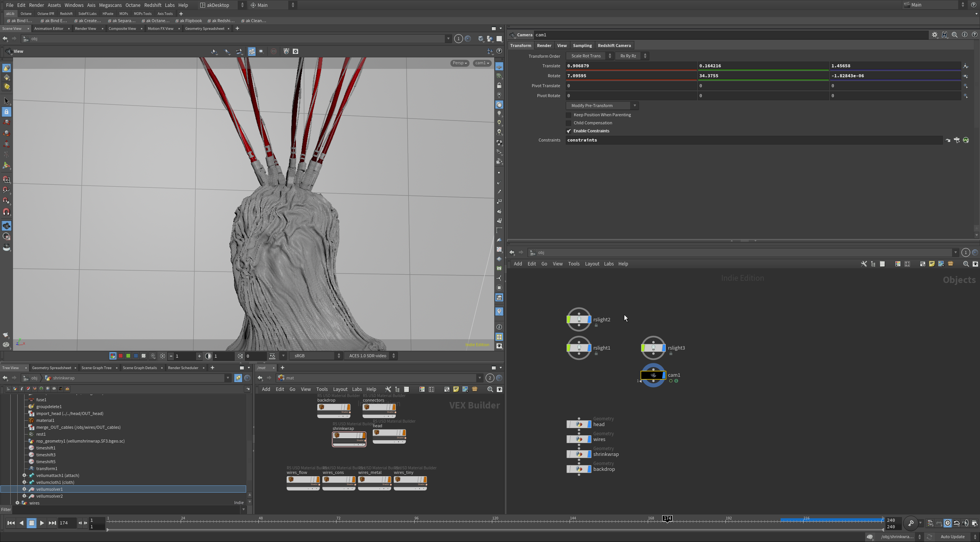Screen dimensions: 980x542
Task: Toggle the display flag on wires node
Action: [x=589, y=439]
